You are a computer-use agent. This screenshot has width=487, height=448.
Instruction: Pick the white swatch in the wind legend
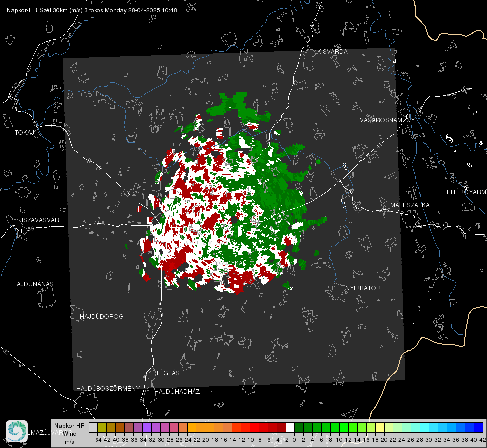click(x=290, y=427)
